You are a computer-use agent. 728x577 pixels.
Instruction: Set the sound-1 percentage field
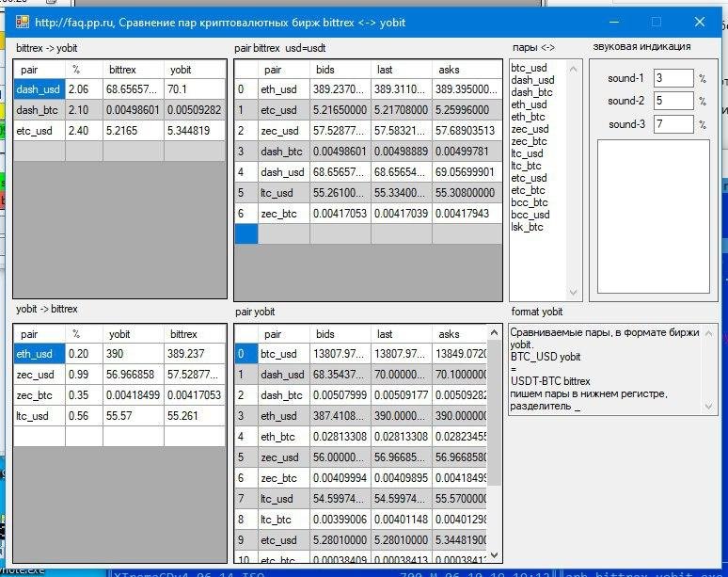673,78
